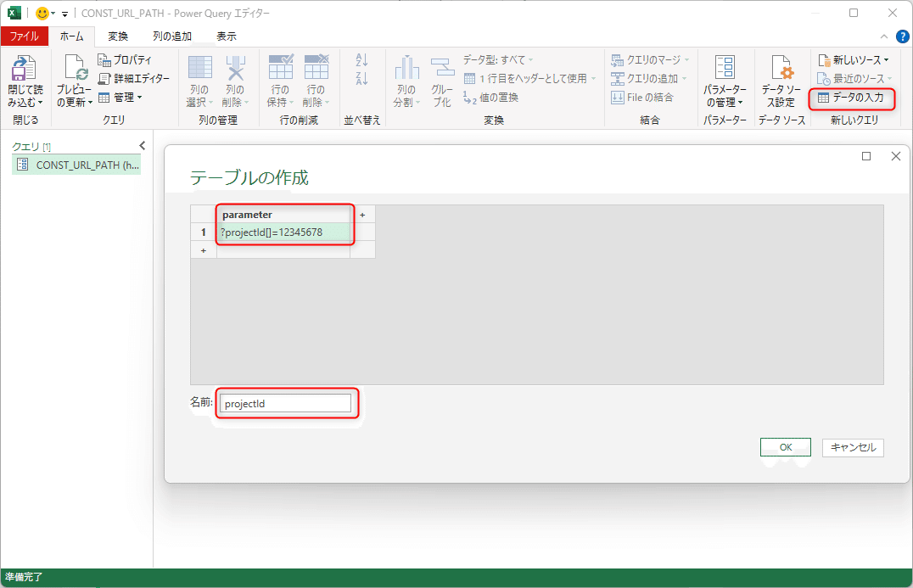913x588 pixels.
Task: Click Use First Row as Headers (1行目をヘッダーとして使用)
Action: (529, 79)
